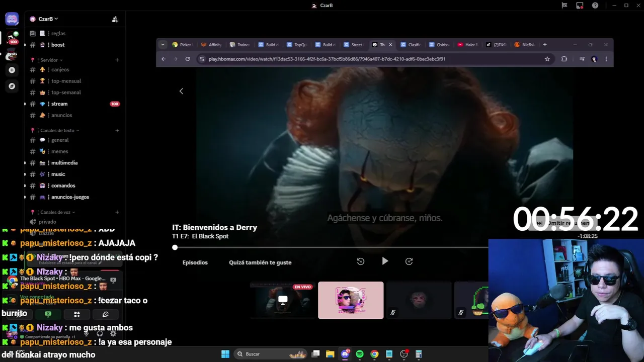
Task: Collapse Canales de voz category
Action: (x=58, y=212)
